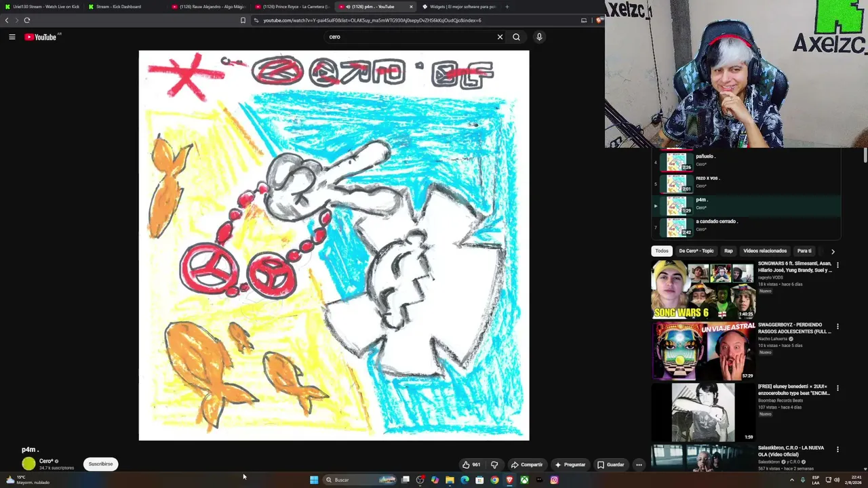Select the Todos filter chip

662,251
